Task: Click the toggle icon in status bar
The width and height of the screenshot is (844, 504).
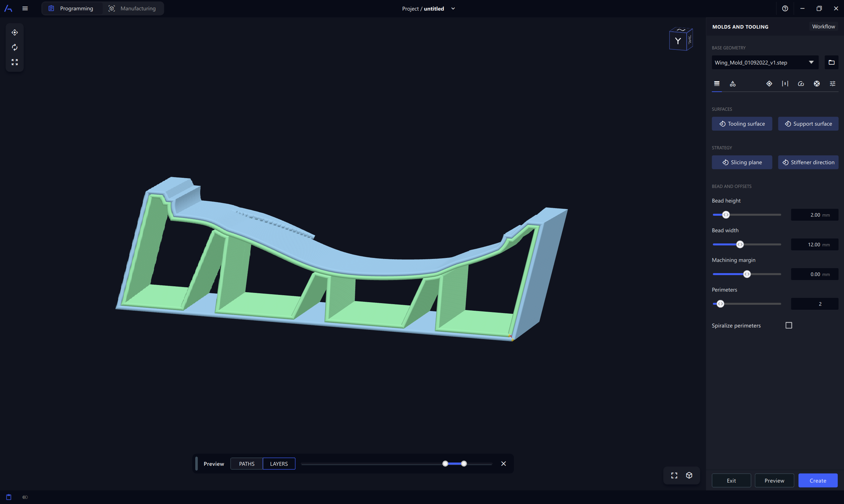Action: (25, 497)
